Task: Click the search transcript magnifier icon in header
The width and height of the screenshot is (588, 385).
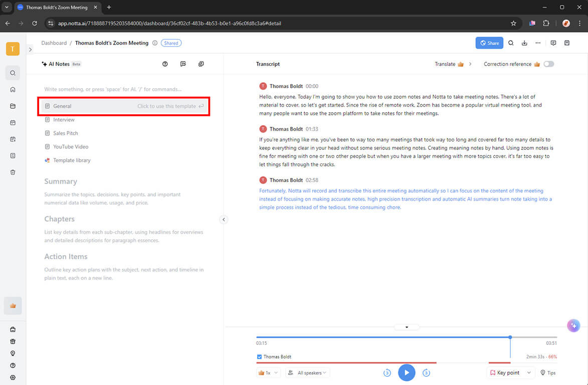Action: (511, 43)
